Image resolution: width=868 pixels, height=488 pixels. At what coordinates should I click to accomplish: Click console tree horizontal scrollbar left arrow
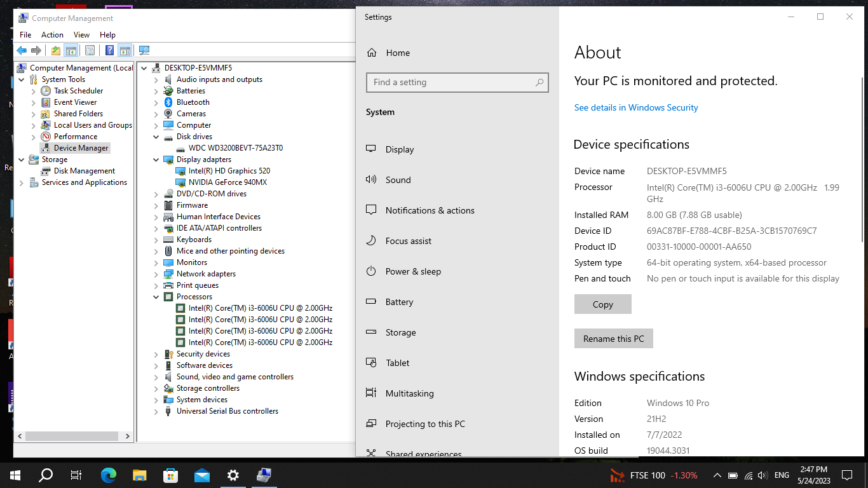20,437
